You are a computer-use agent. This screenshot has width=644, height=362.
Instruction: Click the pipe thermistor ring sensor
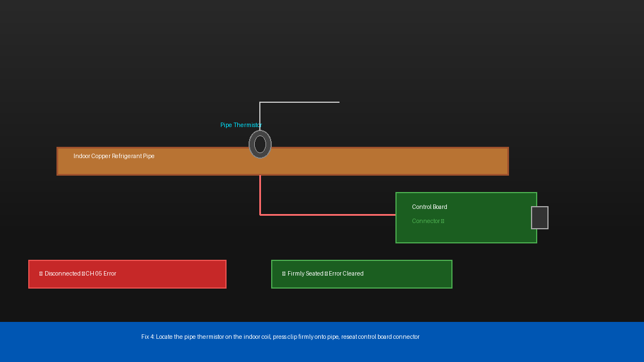click(x=260, y=144)
